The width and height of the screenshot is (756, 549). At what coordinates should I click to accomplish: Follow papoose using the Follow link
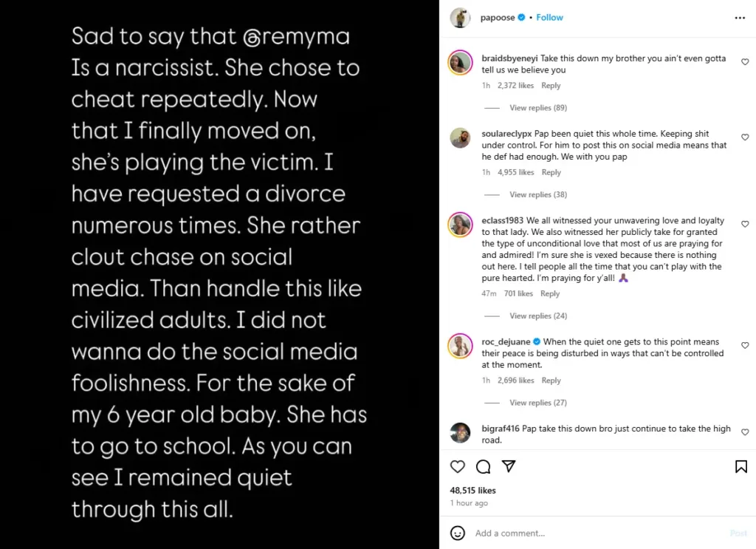[x=549, y=16]
